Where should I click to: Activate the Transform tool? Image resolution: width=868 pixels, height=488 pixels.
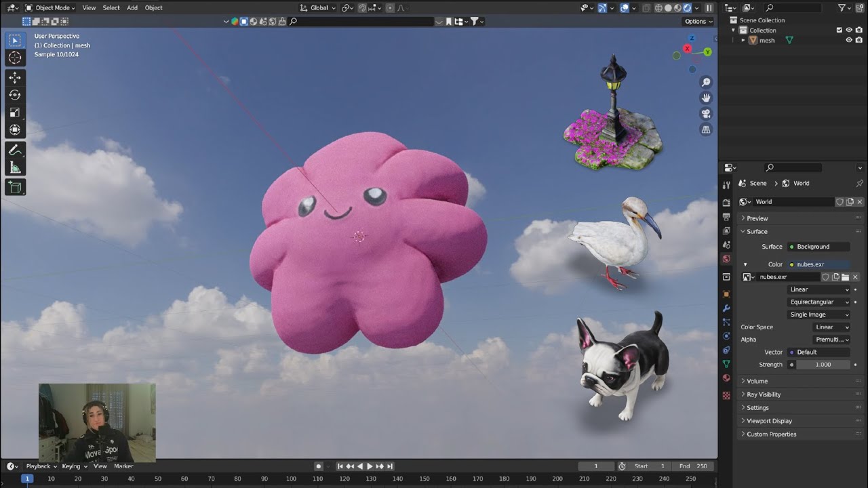(x=15, y=130)
